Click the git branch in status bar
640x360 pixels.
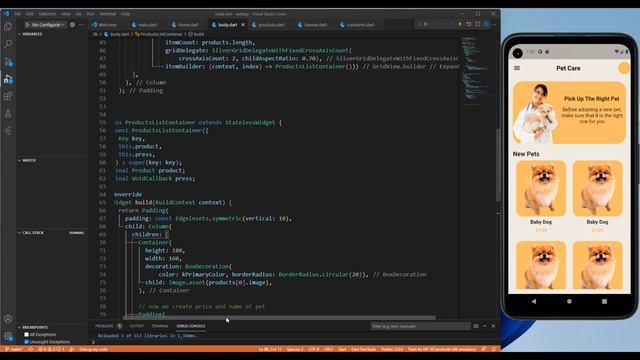point(13,349)
